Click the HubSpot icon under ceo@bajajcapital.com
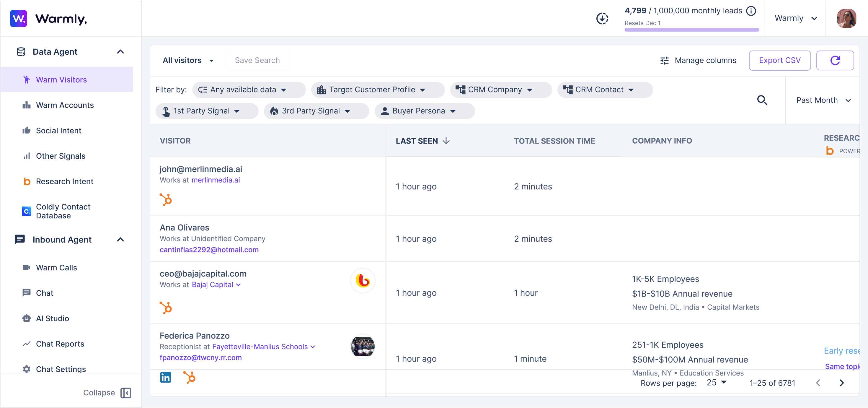Image resolution: width=868 pixels, height=408 pixels. pyautogui.click(x=166, y=308)
